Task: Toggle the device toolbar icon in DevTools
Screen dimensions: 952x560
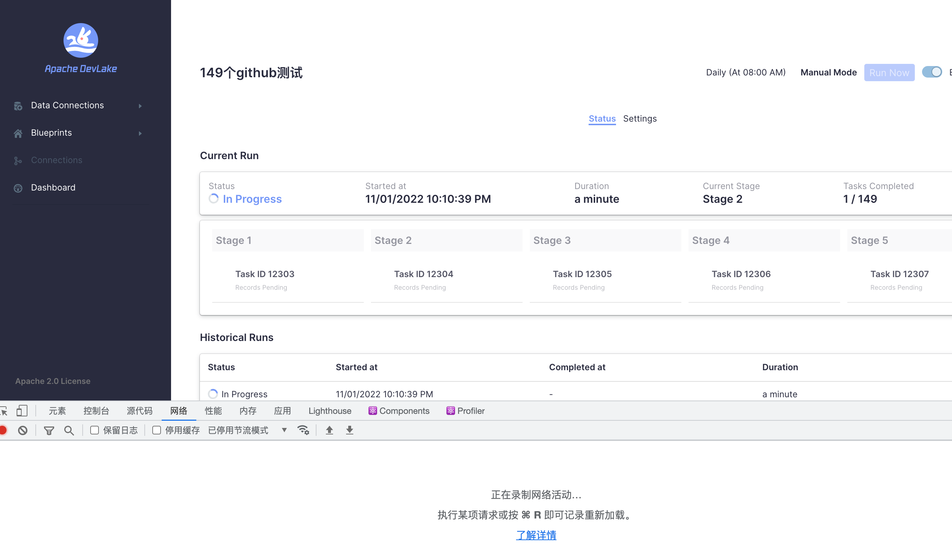Action: click(x=22, y=411)
